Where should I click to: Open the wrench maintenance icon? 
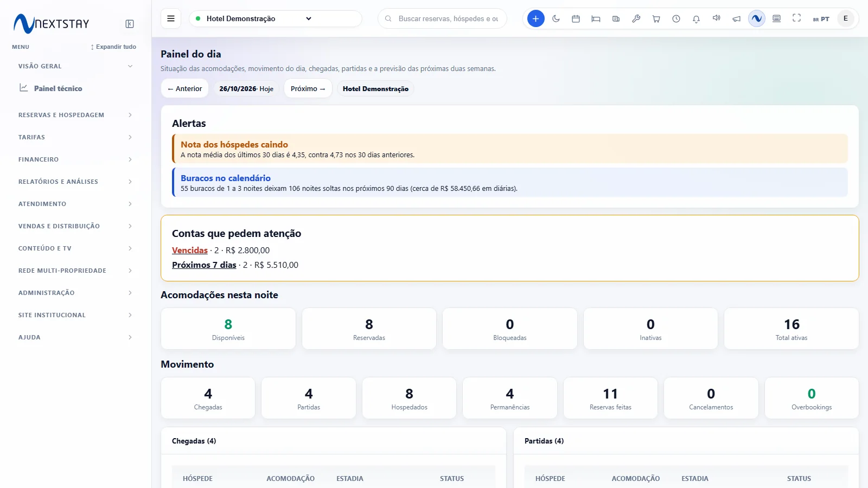[636, 18]
